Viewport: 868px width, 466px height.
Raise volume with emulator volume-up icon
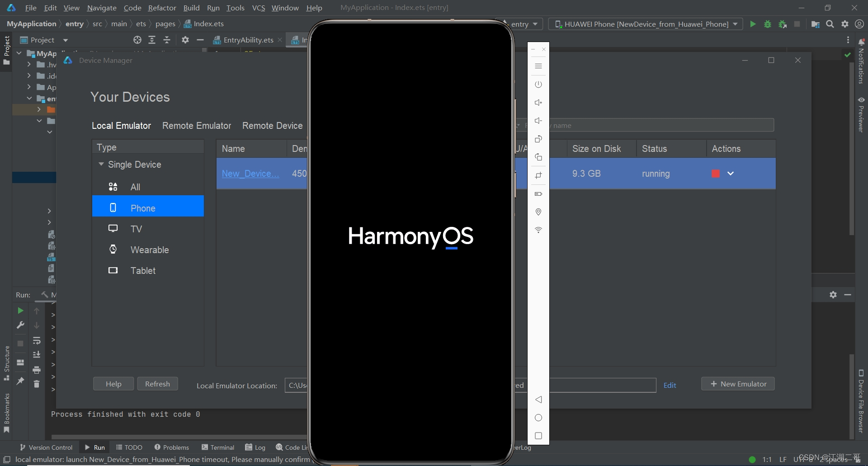click(x=538, y=103)
